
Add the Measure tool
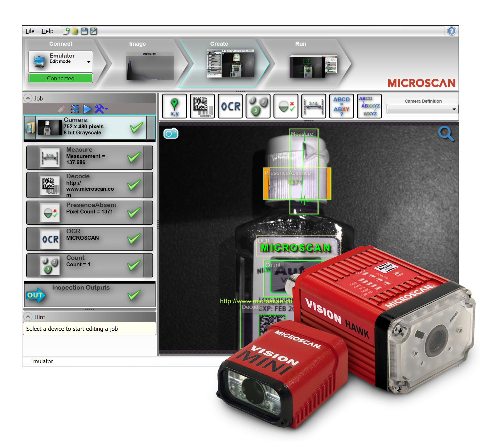tap(314, 106)
